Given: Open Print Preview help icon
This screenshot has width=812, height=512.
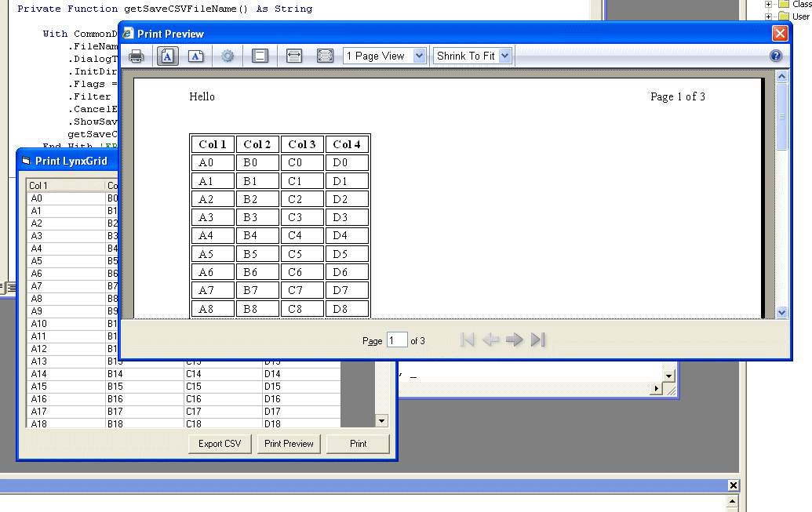Looking at the screenshot, I should 776,56.
